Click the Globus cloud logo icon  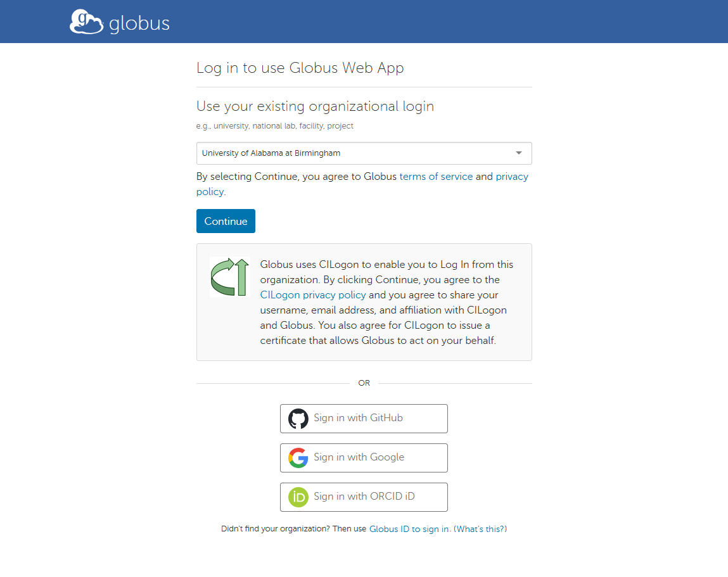coord(86,22)
